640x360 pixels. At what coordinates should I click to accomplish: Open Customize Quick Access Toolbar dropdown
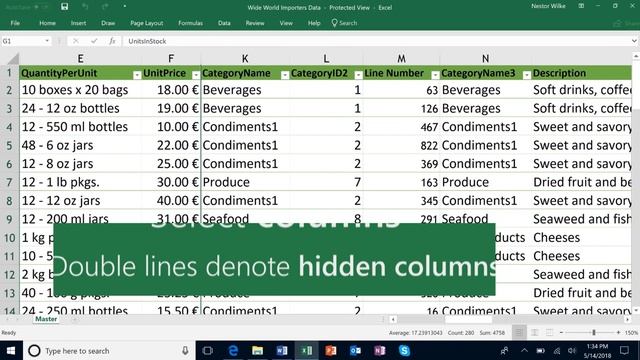coord(124,7)
